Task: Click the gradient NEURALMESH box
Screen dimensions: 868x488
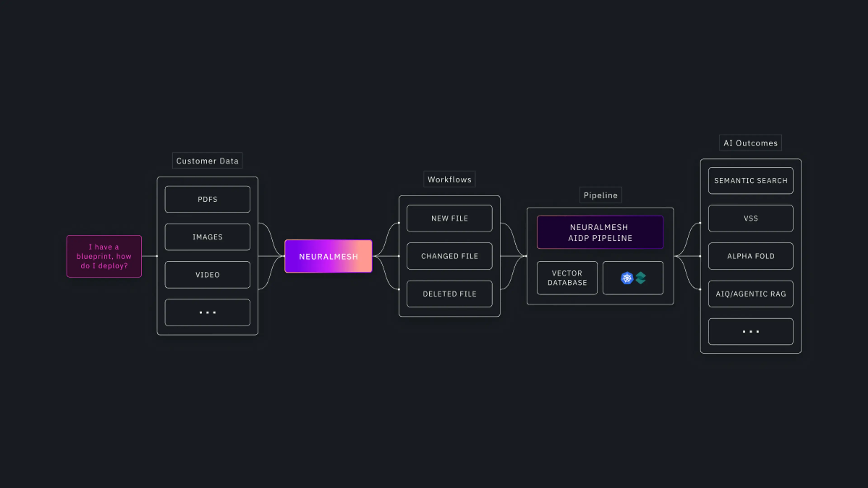Action: 328,256
